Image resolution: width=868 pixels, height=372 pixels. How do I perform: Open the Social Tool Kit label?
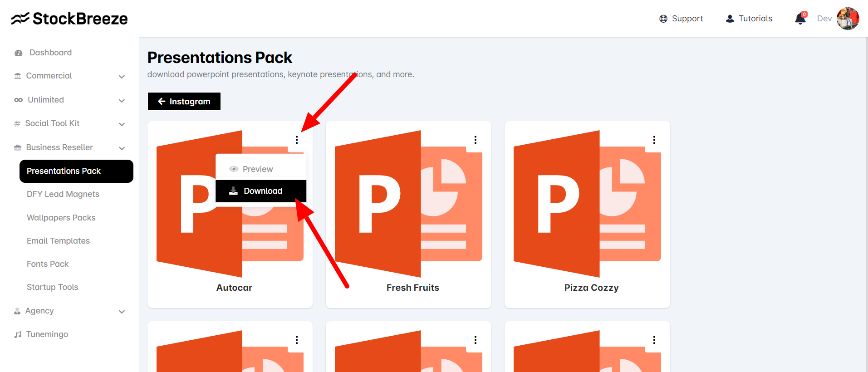[53, 123]
